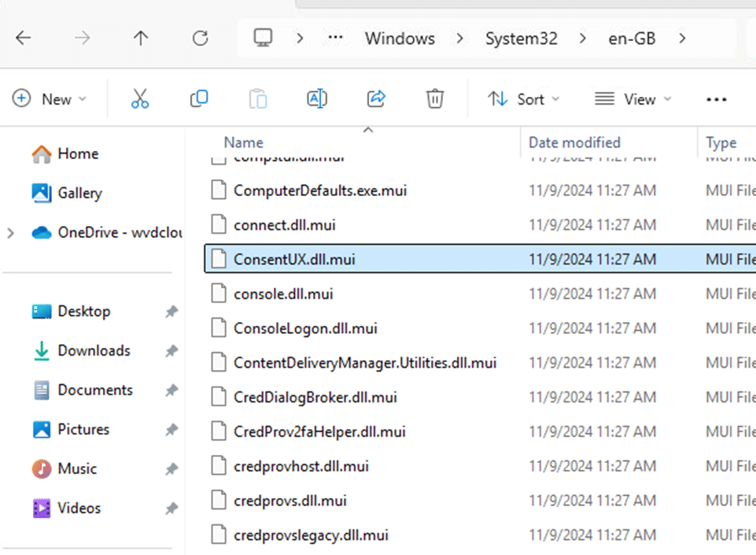Screen dimensions: 756x555
Task: Click the file icon of CredDialogBroker.dll.mui
Action: (x=219, y=397)
